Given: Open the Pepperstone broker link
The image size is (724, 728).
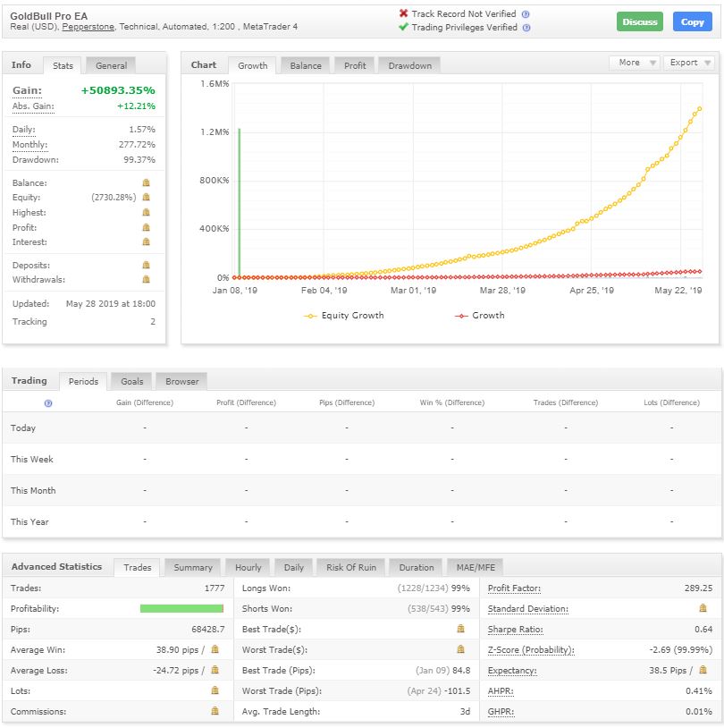Looking at the screenshot, I should [88, 27].
